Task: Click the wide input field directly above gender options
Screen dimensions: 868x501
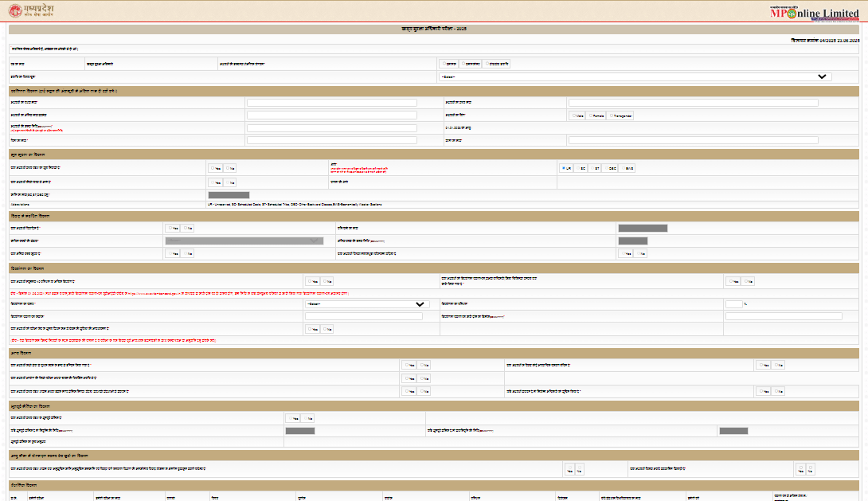Action: point(693,103)
